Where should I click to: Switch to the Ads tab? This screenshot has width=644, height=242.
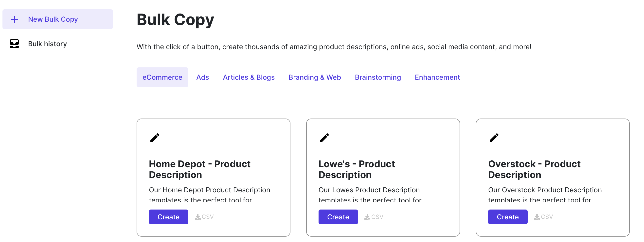click(202, 77)
